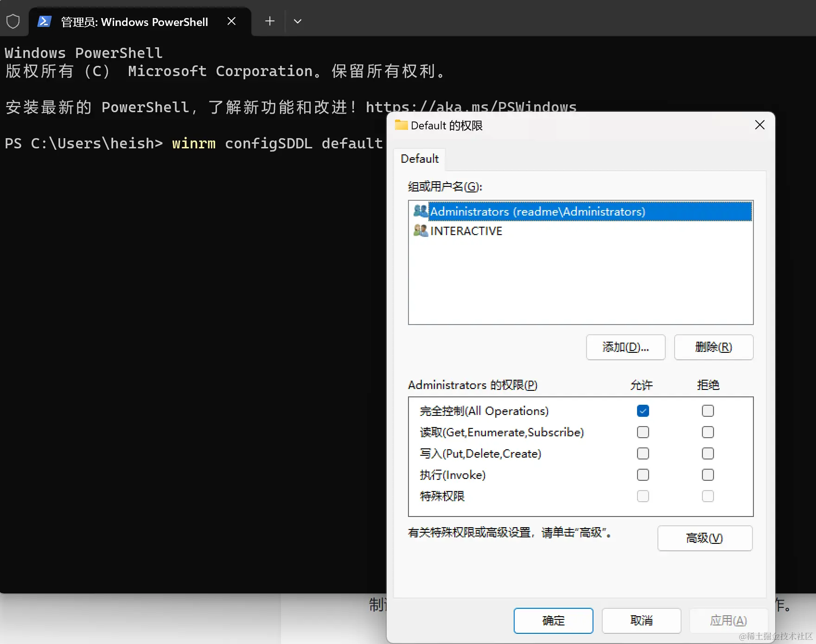Click the shield icon in terminal title bar
Screen dimensions: 816x644
tap(13, 21)
